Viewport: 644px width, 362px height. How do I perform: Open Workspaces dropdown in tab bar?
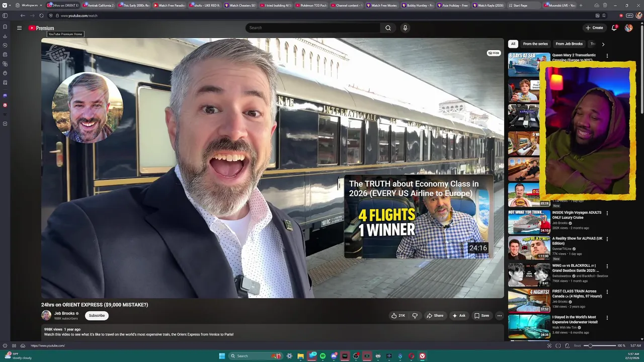[x=29, y=5]
